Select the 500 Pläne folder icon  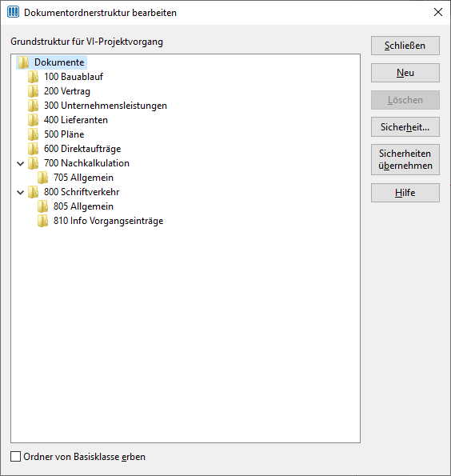pos(33,134)
